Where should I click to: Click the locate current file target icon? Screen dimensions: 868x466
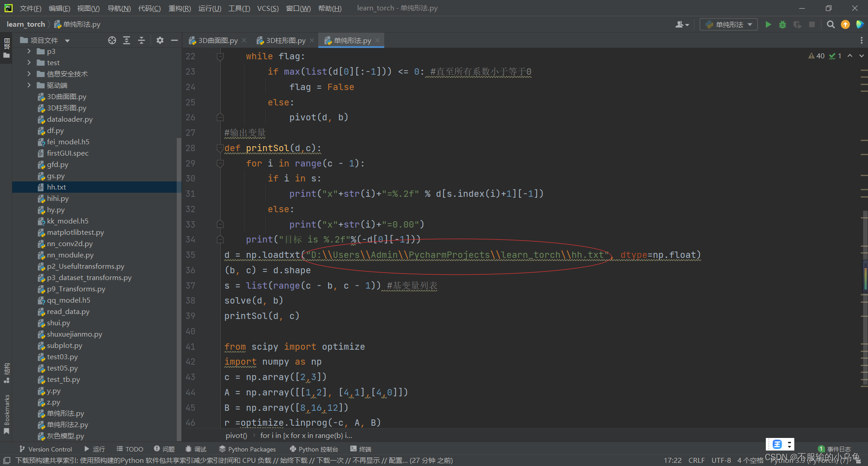[112, 40]
